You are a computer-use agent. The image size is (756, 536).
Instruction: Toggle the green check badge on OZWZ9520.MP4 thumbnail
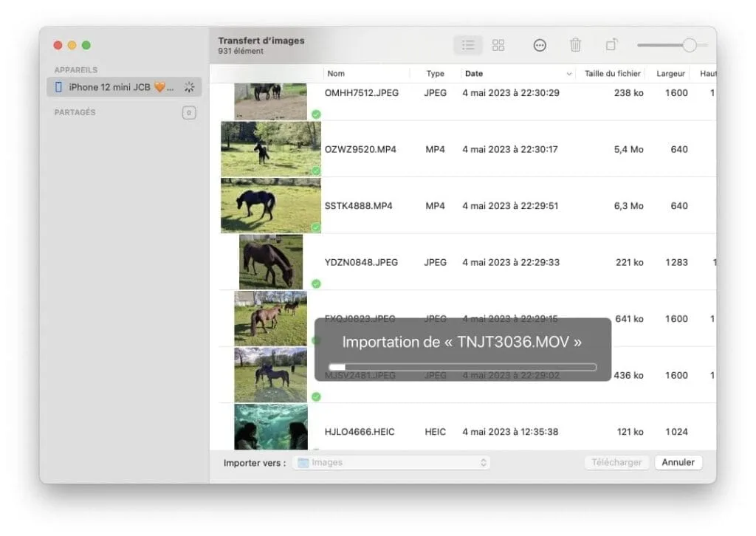[x=315, y=171]
